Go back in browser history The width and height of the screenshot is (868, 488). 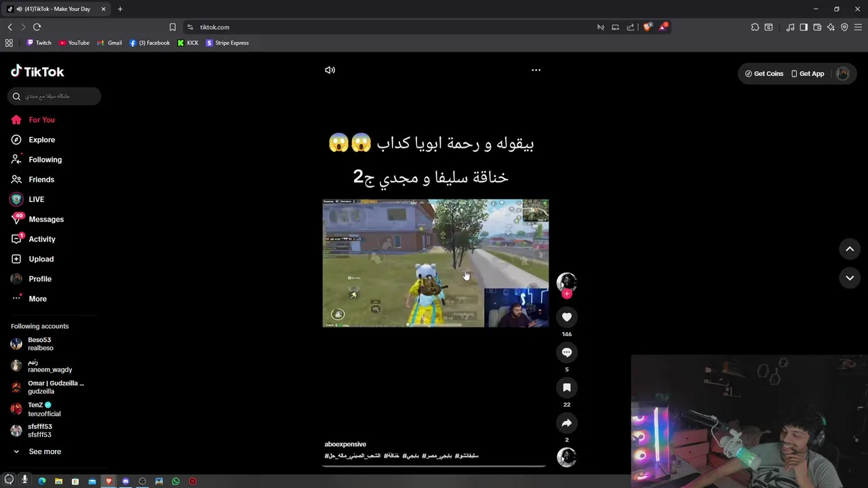tap(9, 27)
